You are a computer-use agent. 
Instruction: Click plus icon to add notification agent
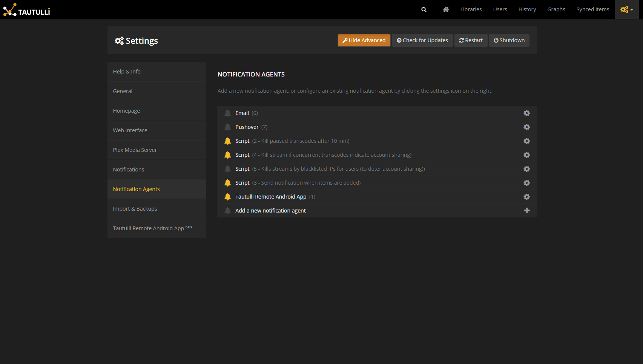(x=527, y=211)
